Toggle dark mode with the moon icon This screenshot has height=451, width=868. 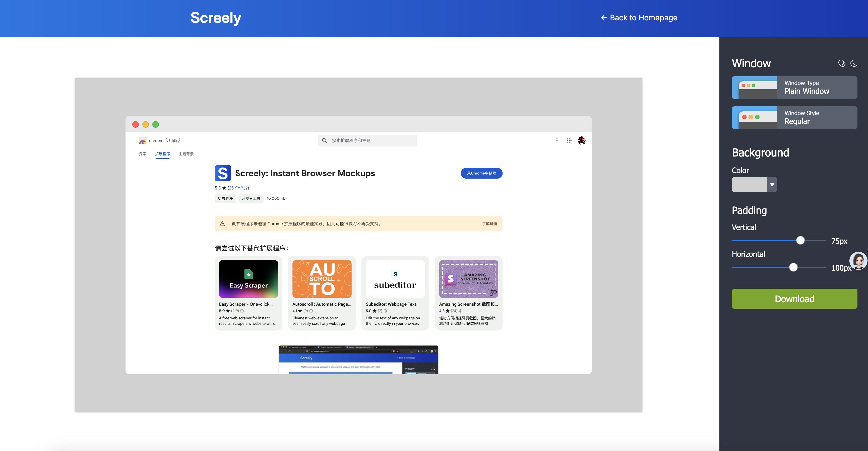click(x=853, y=63)
